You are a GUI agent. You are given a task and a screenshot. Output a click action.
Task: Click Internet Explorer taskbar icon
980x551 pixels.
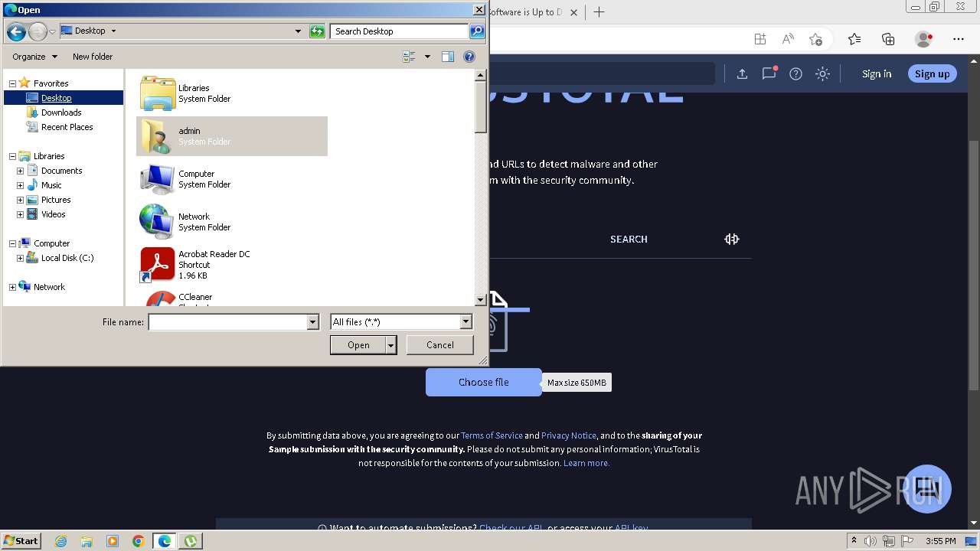tap(60, 541)
